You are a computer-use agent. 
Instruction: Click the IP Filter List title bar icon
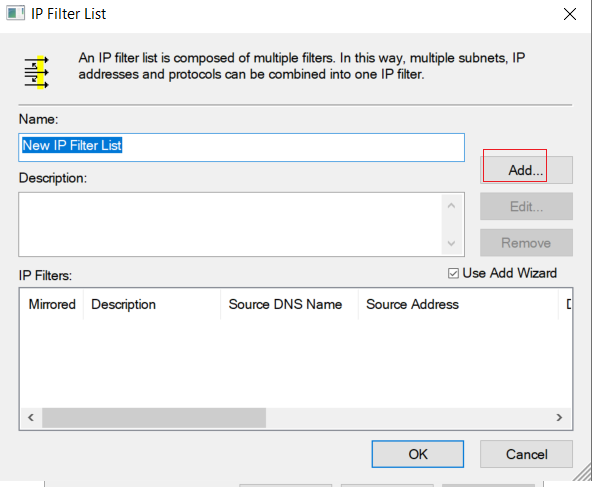point(16,14)
